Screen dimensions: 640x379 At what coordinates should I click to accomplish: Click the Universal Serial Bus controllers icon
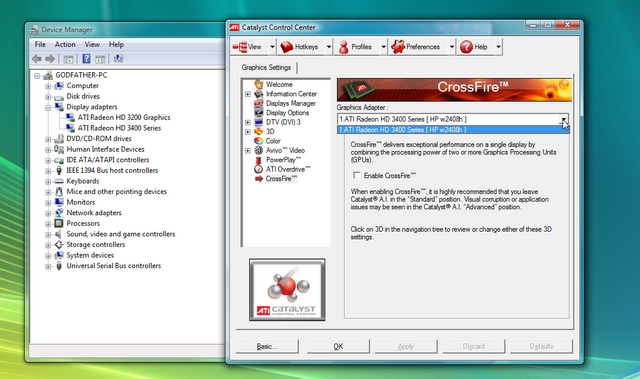(x=59, y=266)
